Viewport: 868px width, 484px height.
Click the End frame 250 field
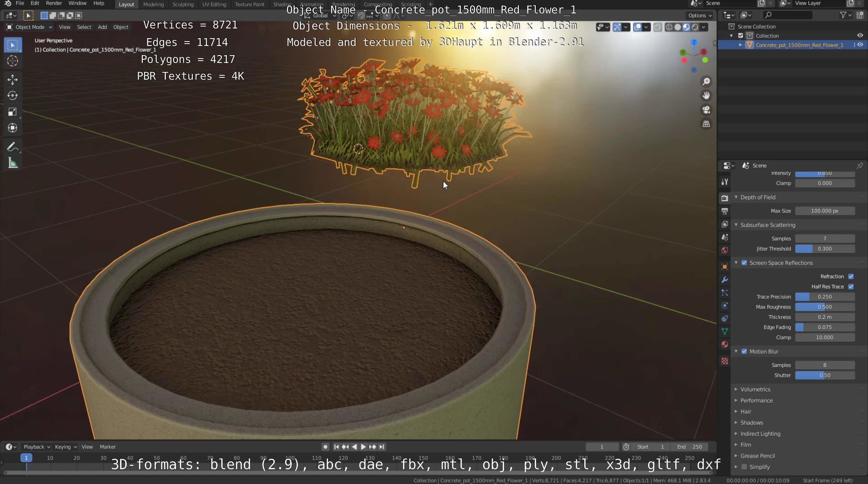click(689, 447)
